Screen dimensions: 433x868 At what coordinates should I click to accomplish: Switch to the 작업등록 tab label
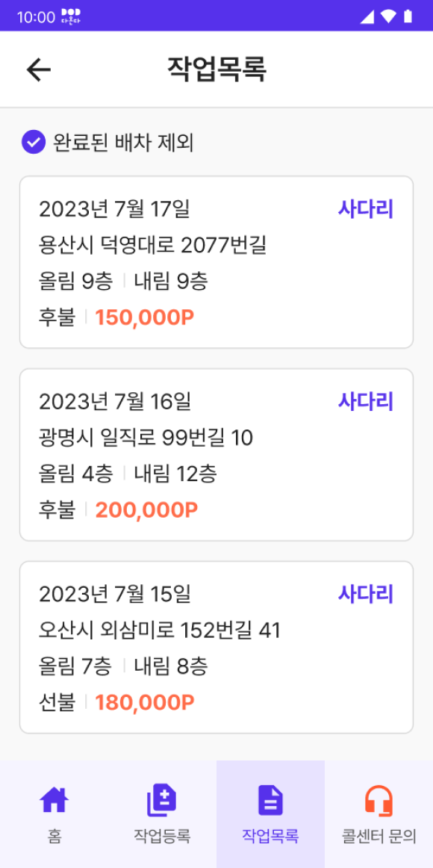coord(162,836)
